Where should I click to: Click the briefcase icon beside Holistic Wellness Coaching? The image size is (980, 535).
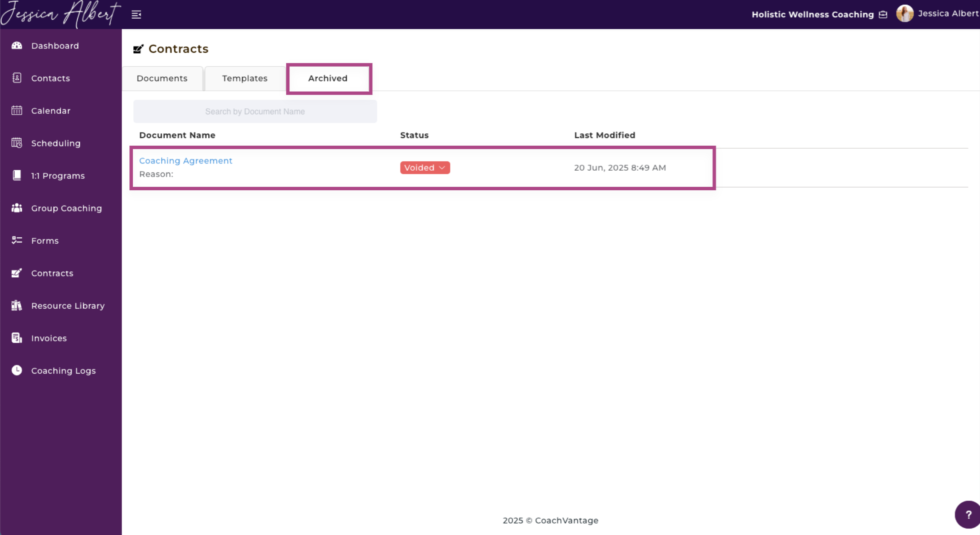click(x=883, y=14)
